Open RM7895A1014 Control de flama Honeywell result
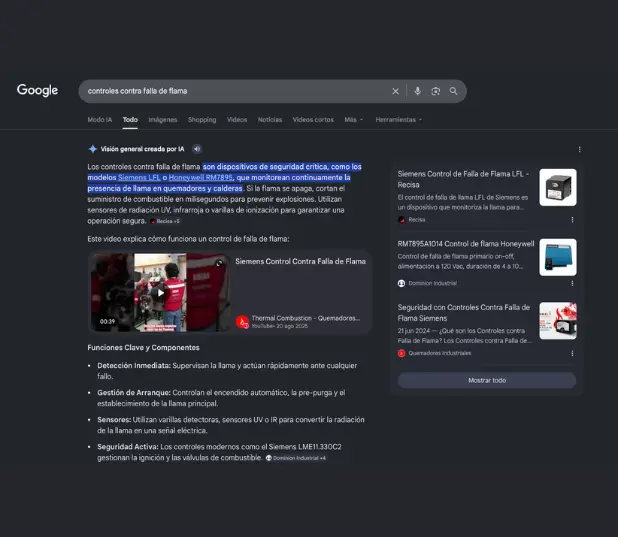This screenshot has height=537, width=618. pyautogui.click(x=466, y=244)
